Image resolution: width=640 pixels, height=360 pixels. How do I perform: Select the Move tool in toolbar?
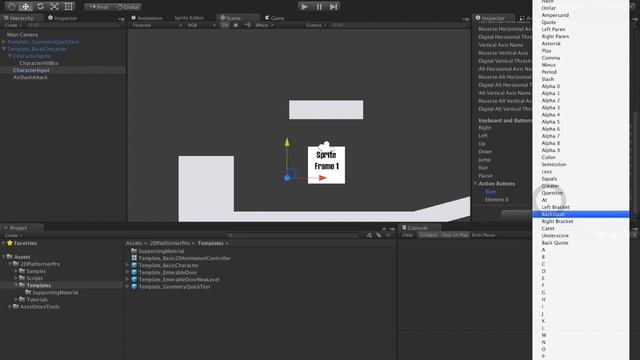click(26, 7)
